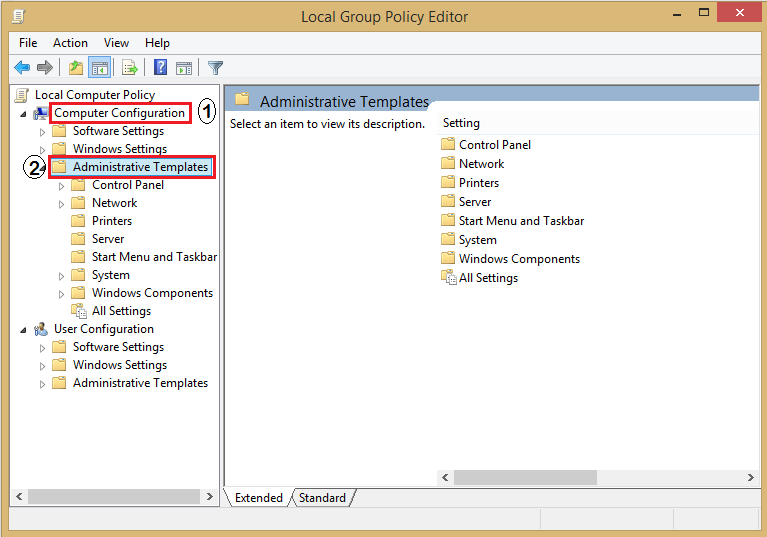Image resolution: width=767 pixels, height=537 pixels.
Task: Click right pane horizontal scrollbar thumb
Action: coord(525,477)
